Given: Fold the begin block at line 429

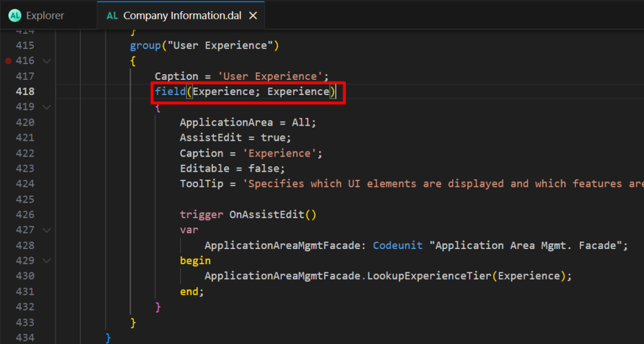Looking at the screenshot, I should [47, 260].
